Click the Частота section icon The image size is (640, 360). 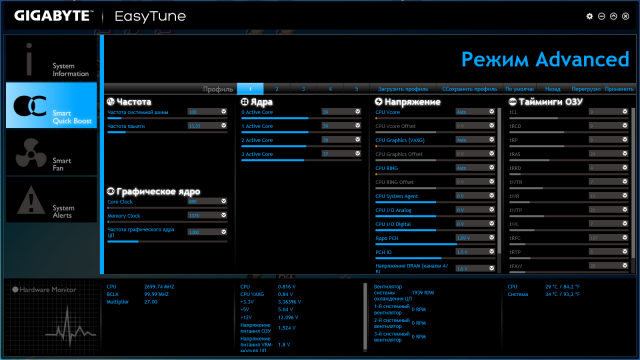[x=111, y=102]
